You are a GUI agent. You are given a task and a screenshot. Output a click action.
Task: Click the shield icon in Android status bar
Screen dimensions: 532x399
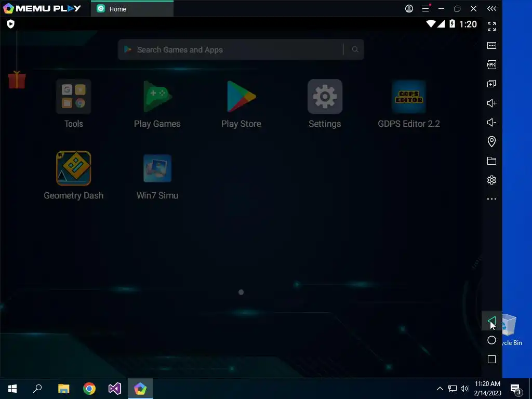10,24
